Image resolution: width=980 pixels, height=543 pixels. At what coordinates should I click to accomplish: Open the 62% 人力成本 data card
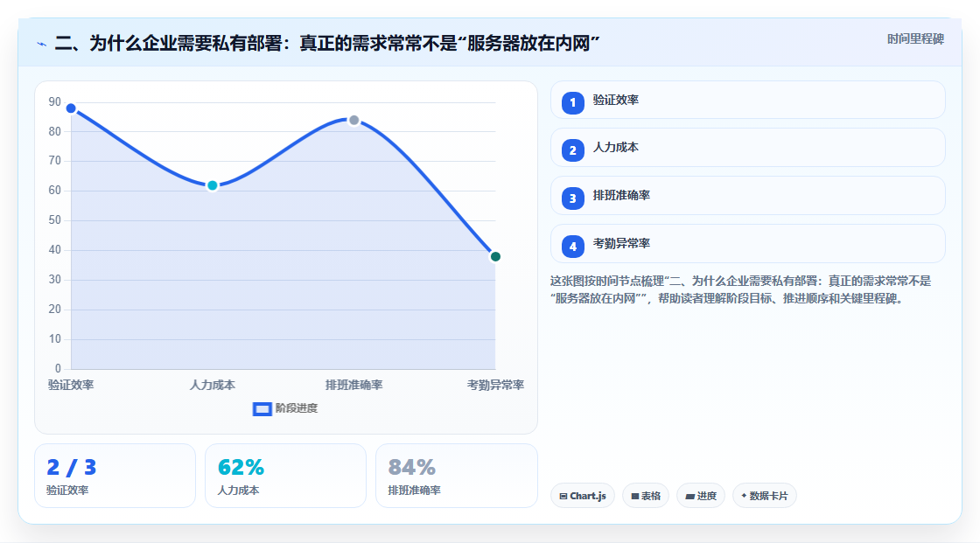tap(285, 476)
